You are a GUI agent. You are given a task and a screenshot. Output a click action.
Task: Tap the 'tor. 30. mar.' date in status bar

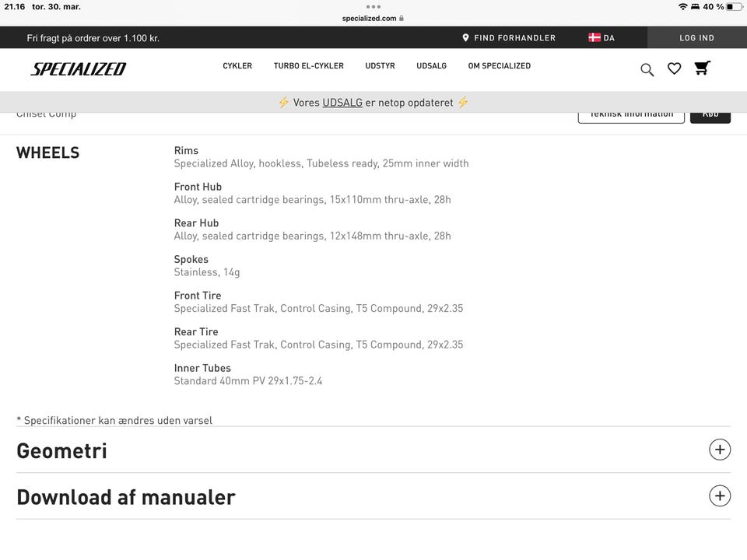(x=56, y=7)
